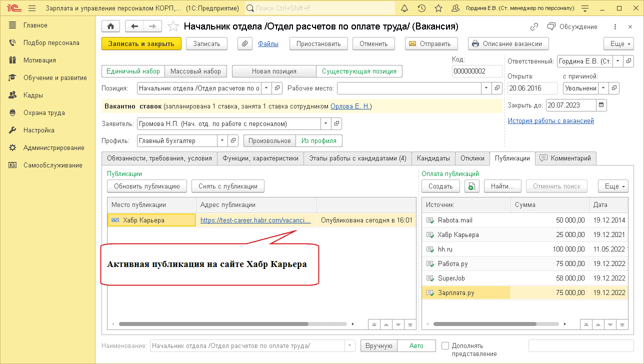This screenshot has width=644, height=364.
Task: Click the global search field at top
Action: (320, 8)
